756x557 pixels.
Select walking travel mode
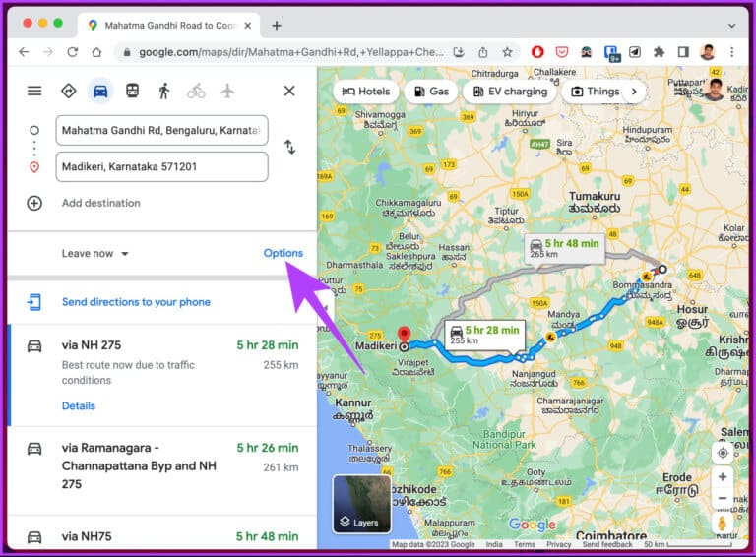164,91
